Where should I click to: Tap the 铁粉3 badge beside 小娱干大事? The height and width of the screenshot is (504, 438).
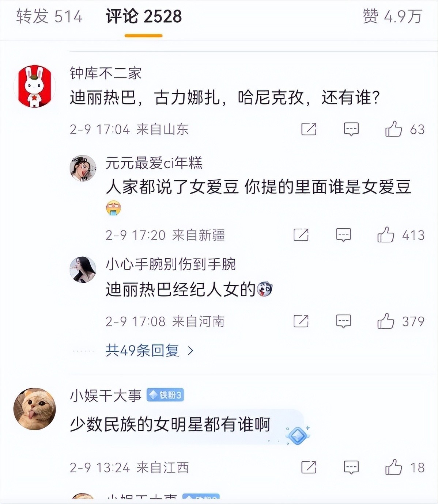pyautogui.click(x=165, y=395)
